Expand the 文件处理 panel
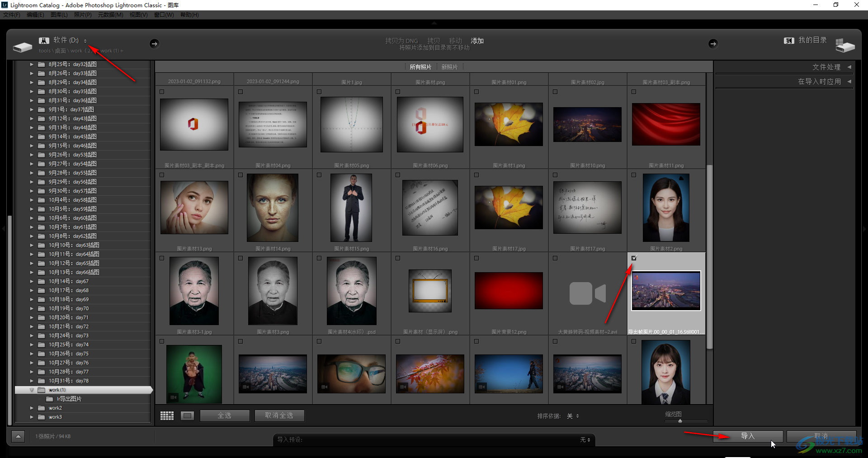Screen dimensions: 868x458 (849, 67)
